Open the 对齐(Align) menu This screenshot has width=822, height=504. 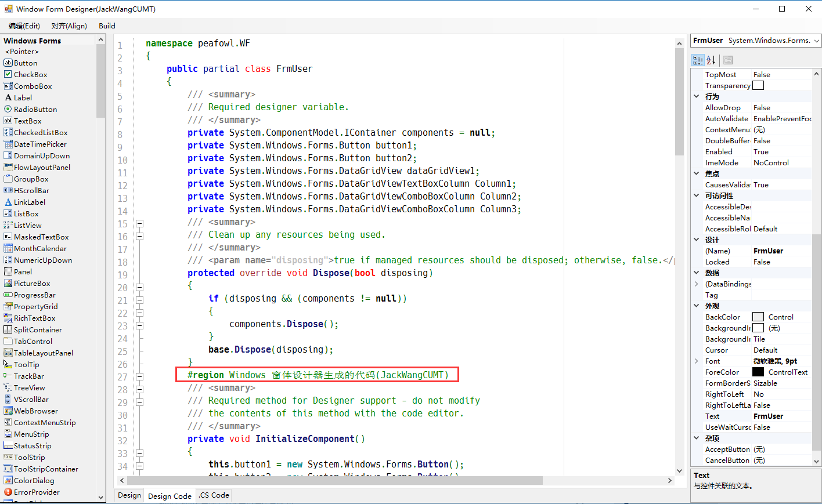69,26
